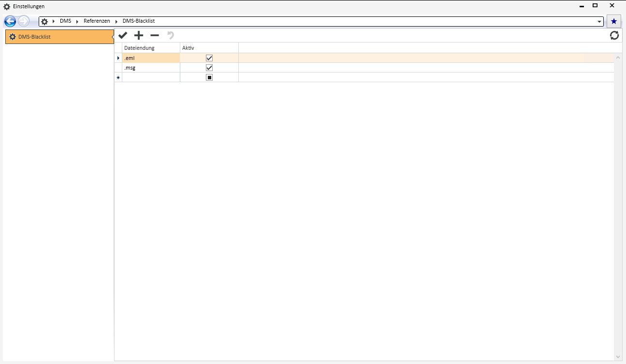This screenshot has width=626, height=364.
Task: Click the forward navigation arrow
Action: [24, 21]
